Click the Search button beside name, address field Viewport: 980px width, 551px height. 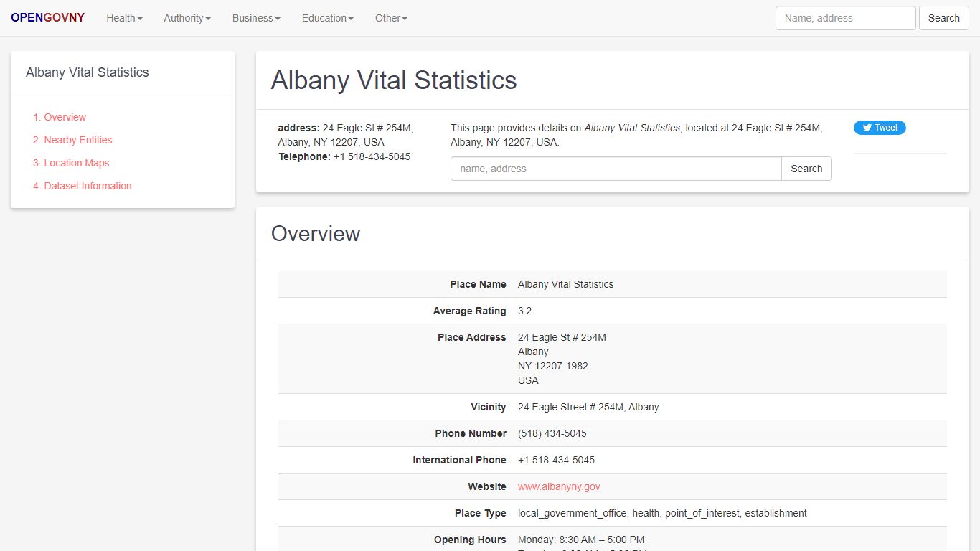(x=806, y=169)
